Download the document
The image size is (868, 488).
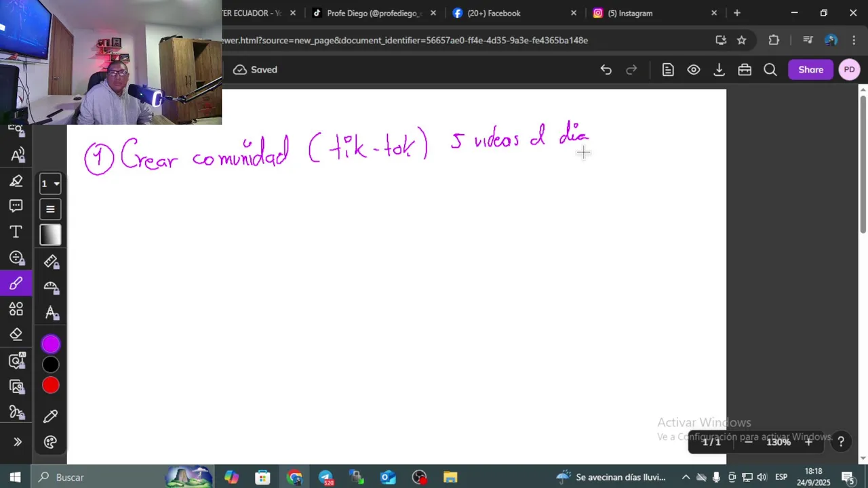pyautogui.click(x=719, y=70)
